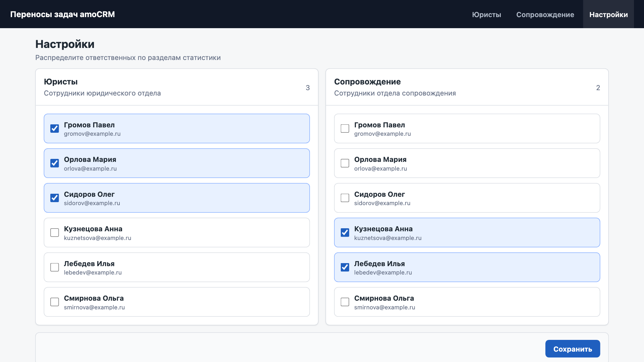Open the Настройки navigation tab
The width and height of the screenshot is (644, 362).
pyautogui.click(x=608, y=14)
